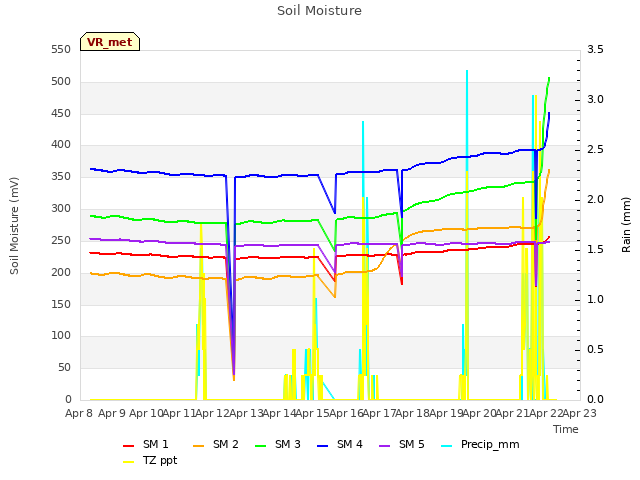Click the 550 left axis value

point(61,50)
